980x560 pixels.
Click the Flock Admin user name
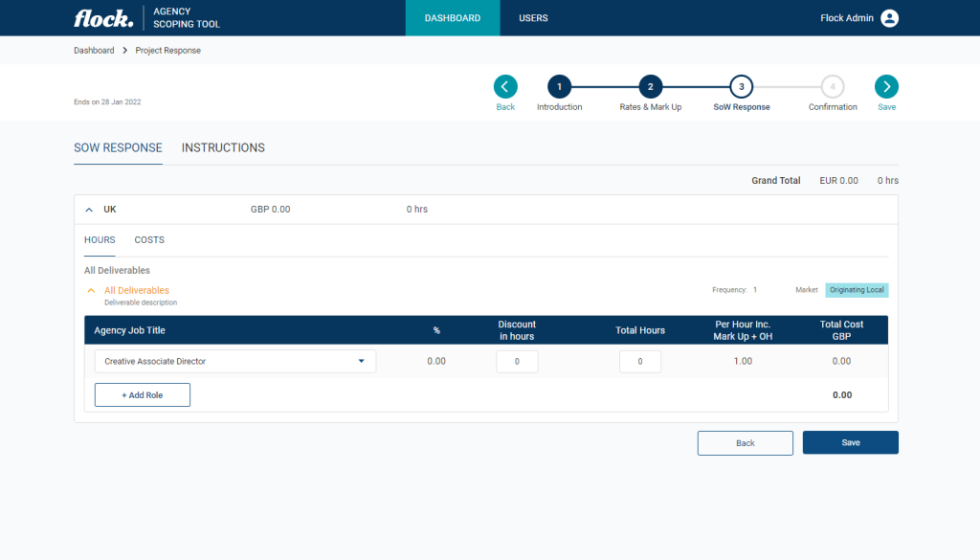(847, 18)
